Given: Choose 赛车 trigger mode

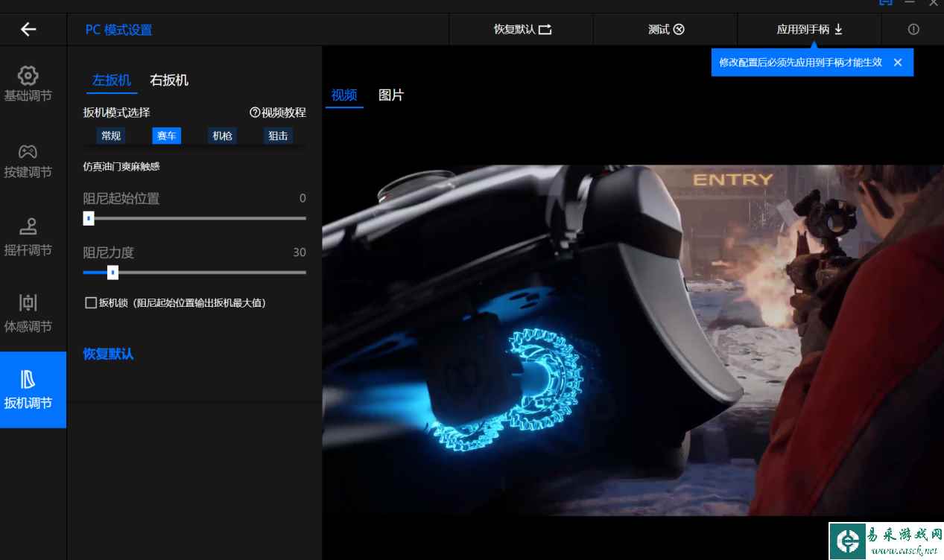Looking at the screenshot, I should click(x=167, y=136).
